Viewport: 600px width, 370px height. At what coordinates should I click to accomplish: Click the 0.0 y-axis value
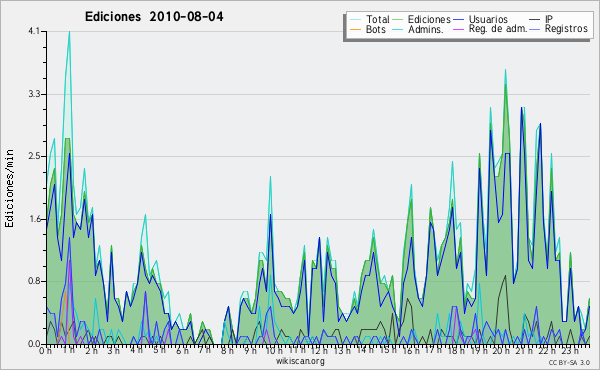(x=34, y=344)
